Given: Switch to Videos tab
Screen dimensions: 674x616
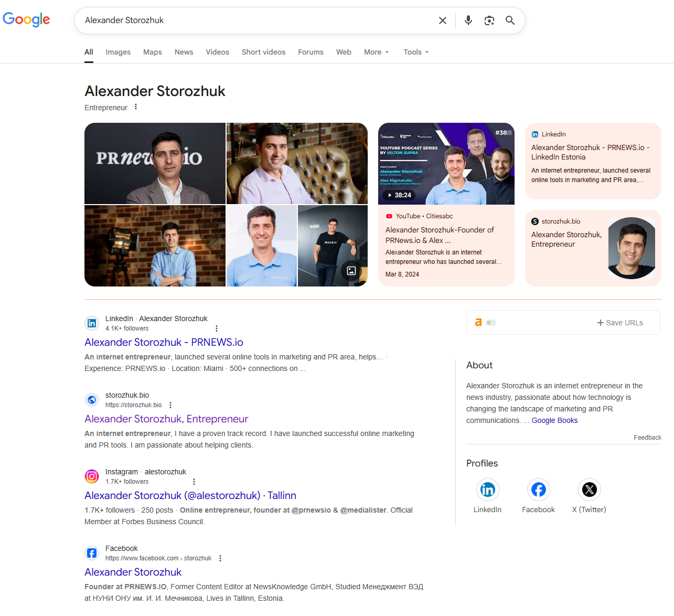Looking at the screenshot, I should point(217,52).
